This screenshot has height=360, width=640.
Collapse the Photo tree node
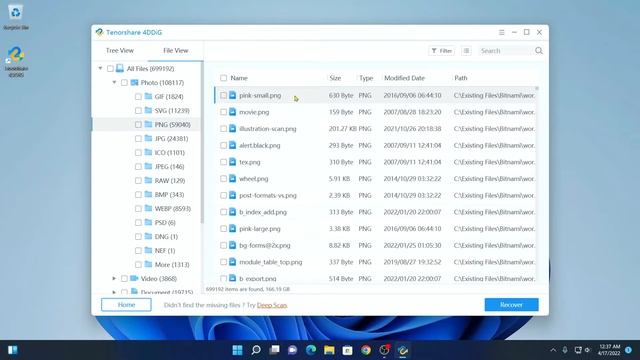point(114,82)
